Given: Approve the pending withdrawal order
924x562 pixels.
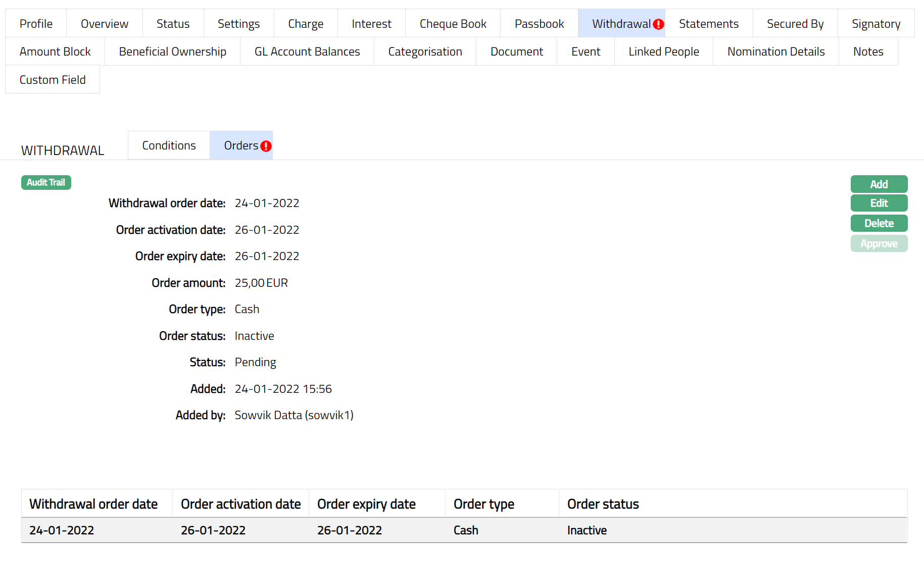Looking at the screenshot, I should tap(879, 243).
